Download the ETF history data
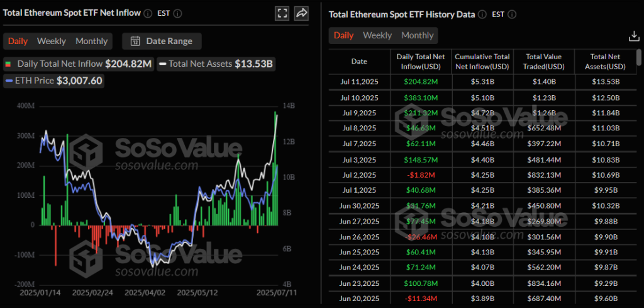The image size is (644, 308). [634, 36]
